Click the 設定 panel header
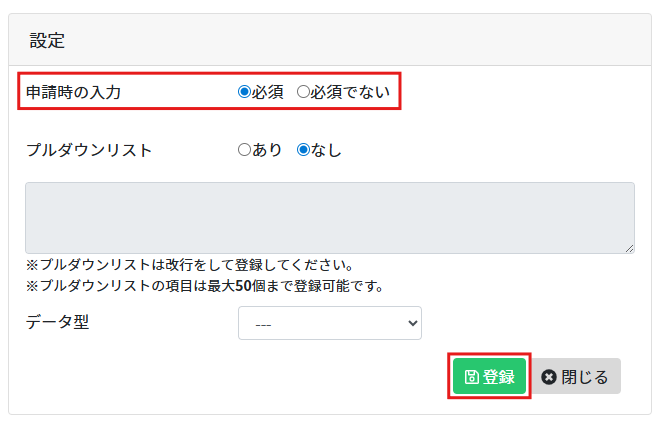The width and height of the screenshot is (664, 426). [47, 41]
